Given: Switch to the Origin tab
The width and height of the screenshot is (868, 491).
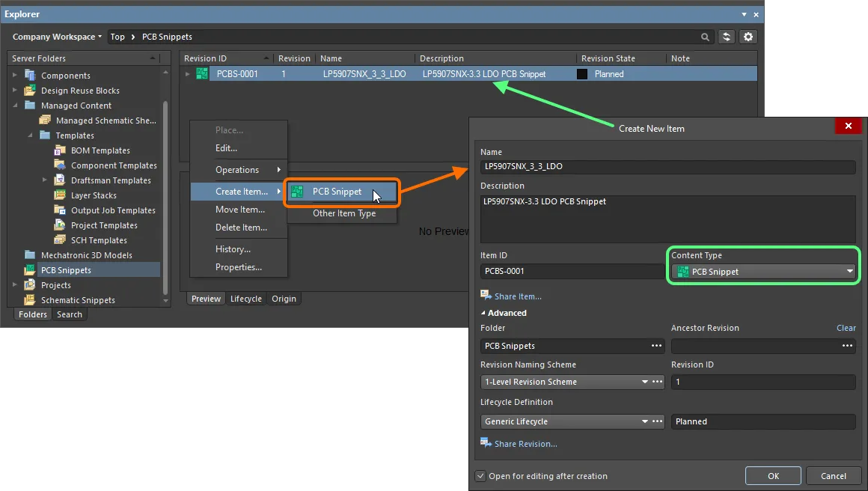Looking at the screenshot, I should [x=284, y=299].
